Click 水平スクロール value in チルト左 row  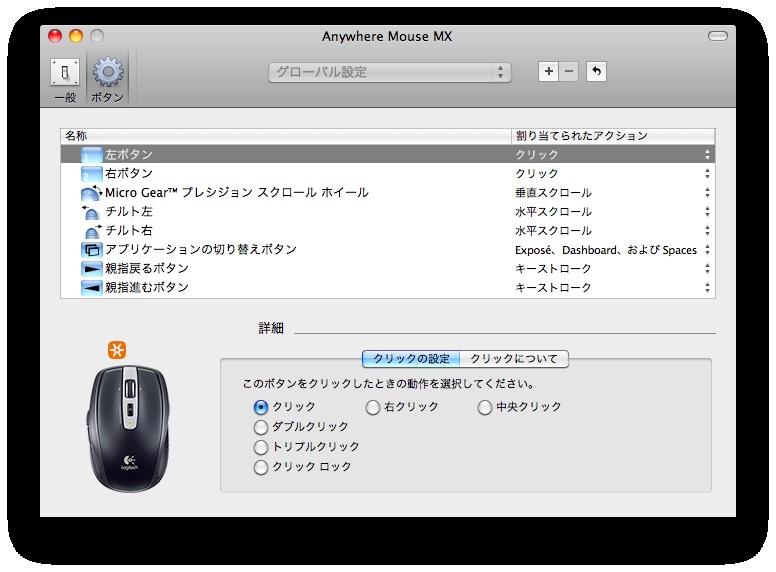click(x=553, y=212)
